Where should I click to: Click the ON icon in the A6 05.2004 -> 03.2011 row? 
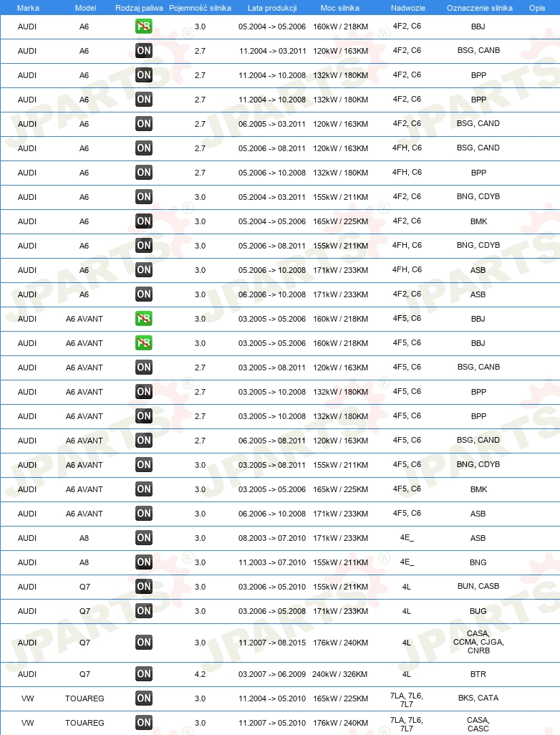(x=143, y=197)
